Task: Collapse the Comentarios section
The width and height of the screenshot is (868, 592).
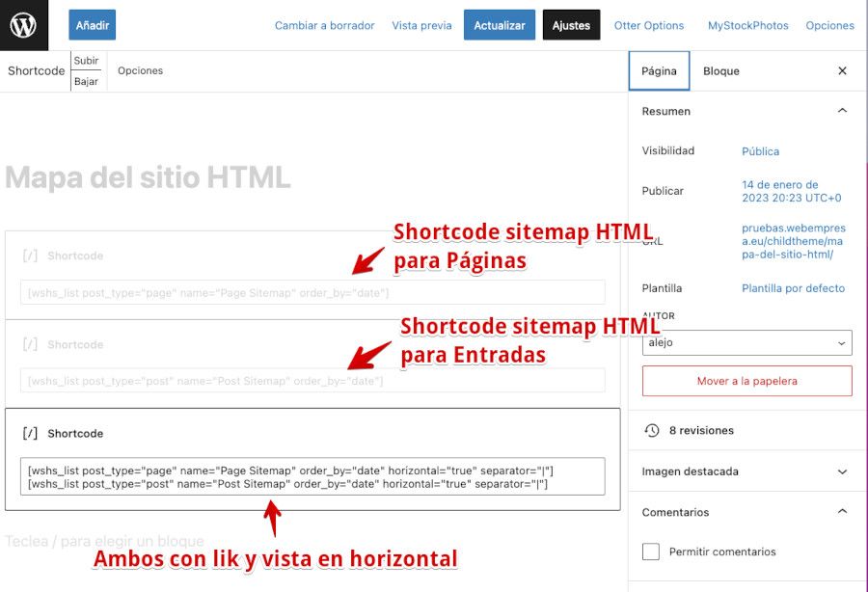Action: pos(747,512)
